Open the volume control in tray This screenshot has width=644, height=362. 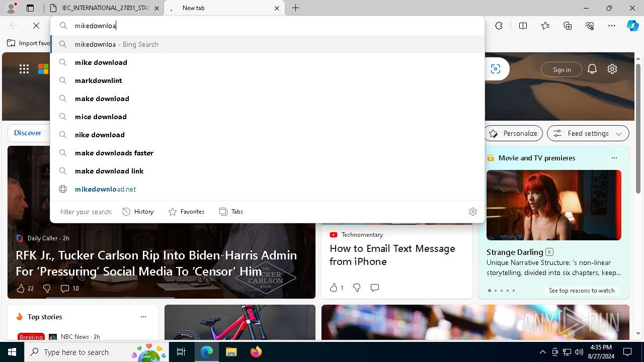coord(579,352)
